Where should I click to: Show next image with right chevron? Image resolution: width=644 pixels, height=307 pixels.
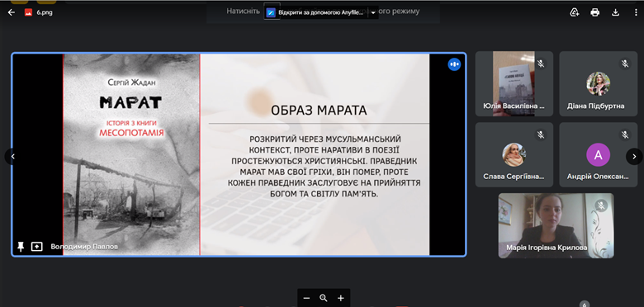click(634, 156)
